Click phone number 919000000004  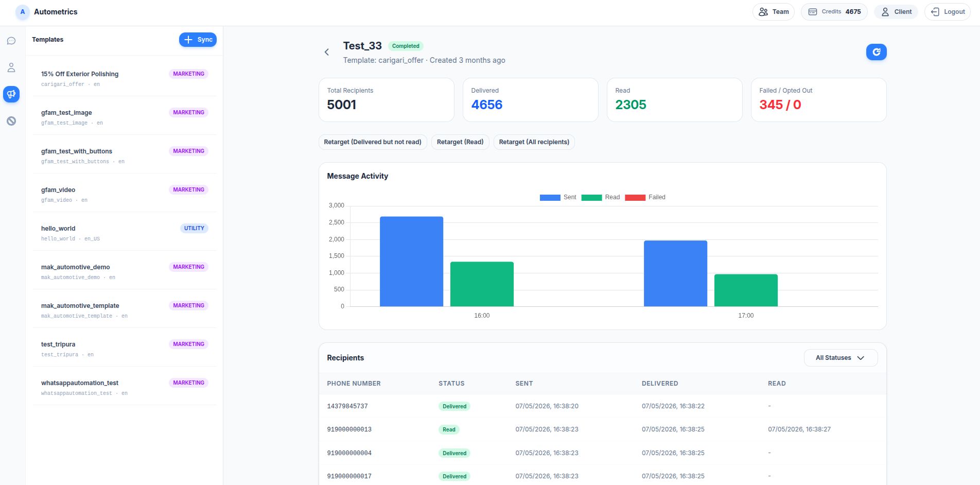349,453
